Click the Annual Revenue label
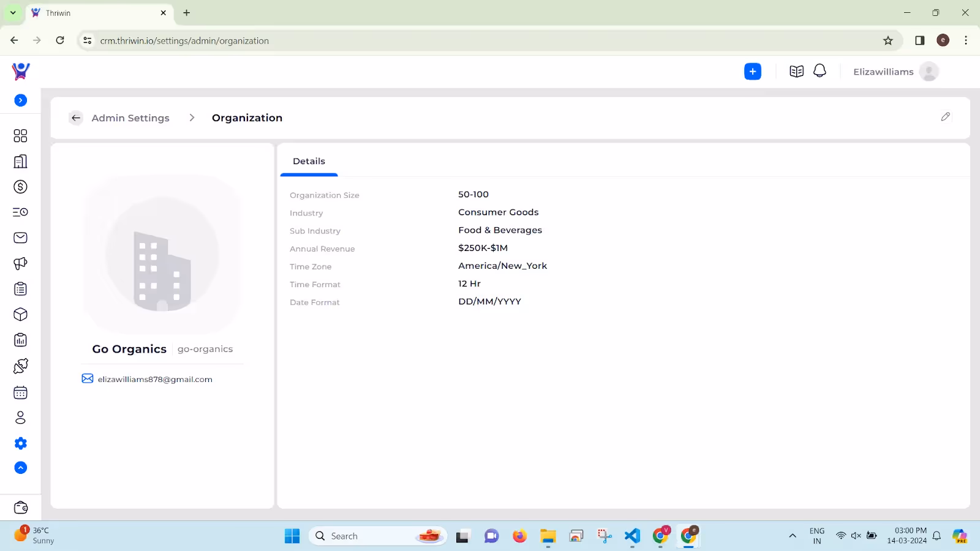Viewport: 980px width, 551px height. click(322, 249)
